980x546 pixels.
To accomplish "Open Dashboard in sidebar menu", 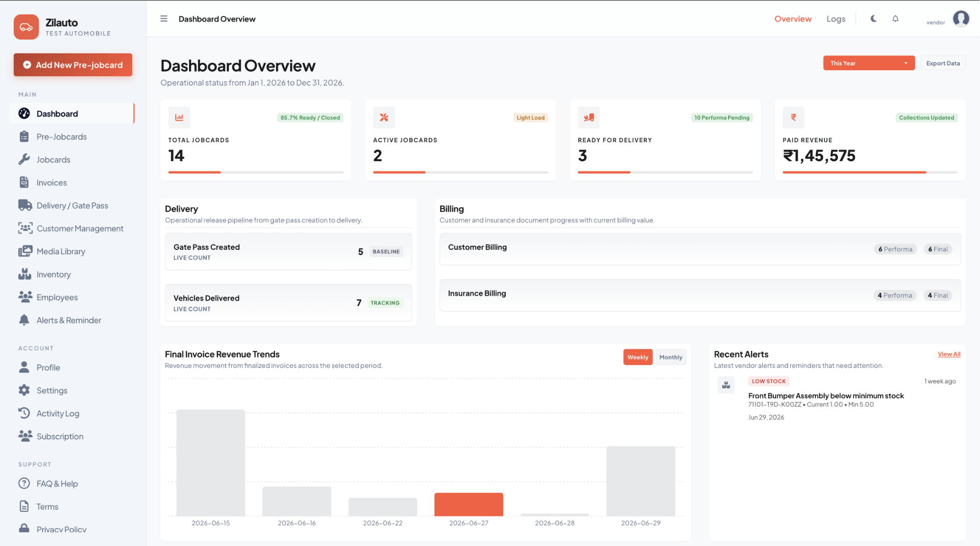I will 71,114.
